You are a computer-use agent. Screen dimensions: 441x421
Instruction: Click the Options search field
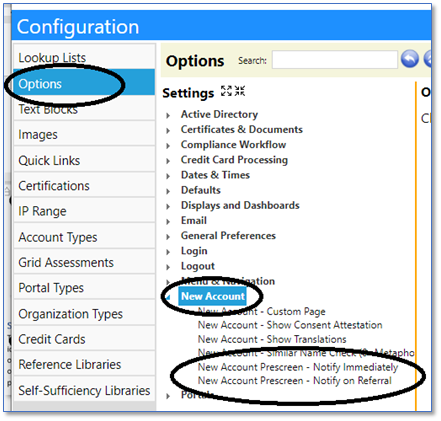tap(335, 60)
